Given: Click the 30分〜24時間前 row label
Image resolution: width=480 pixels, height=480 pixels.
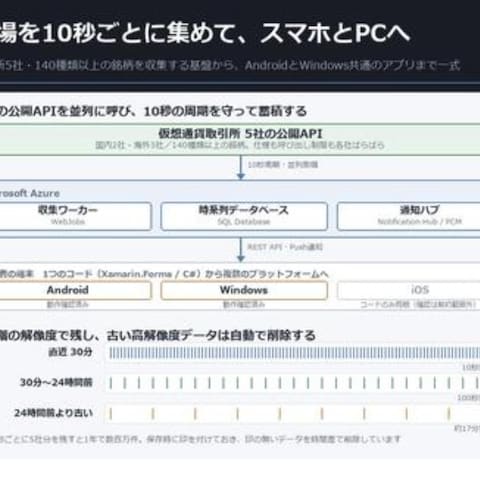Looking at the screenshot, I should coord(56,382).
